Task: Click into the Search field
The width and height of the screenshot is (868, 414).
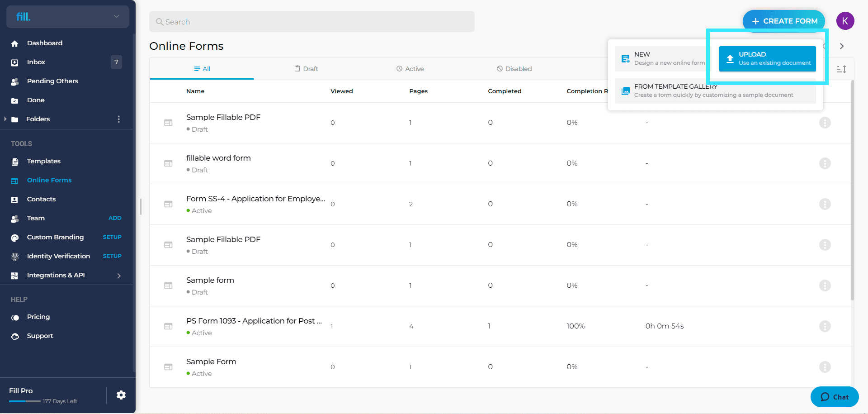Action: (x=312, y=22)
